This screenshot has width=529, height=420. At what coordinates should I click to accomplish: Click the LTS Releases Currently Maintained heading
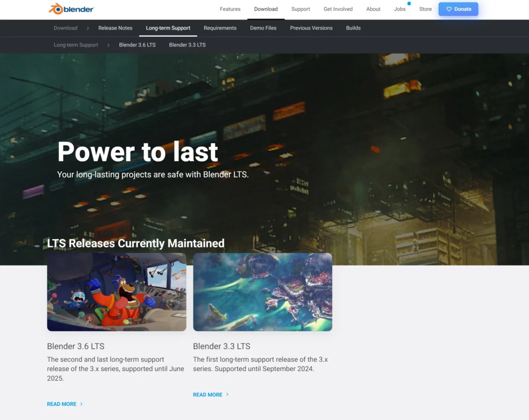[136, 243]
